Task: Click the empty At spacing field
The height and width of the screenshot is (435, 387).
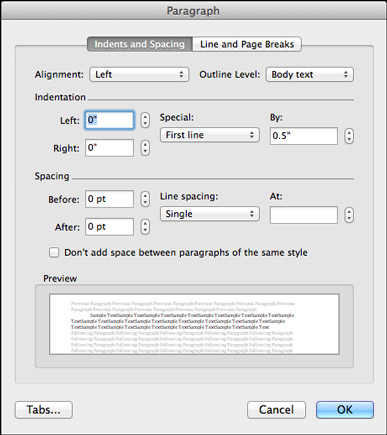Action: click(304, 215)
